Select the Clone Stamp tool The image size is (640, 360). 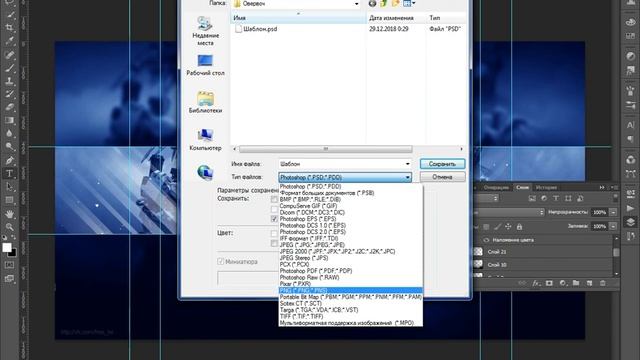(x=9, y=81)
